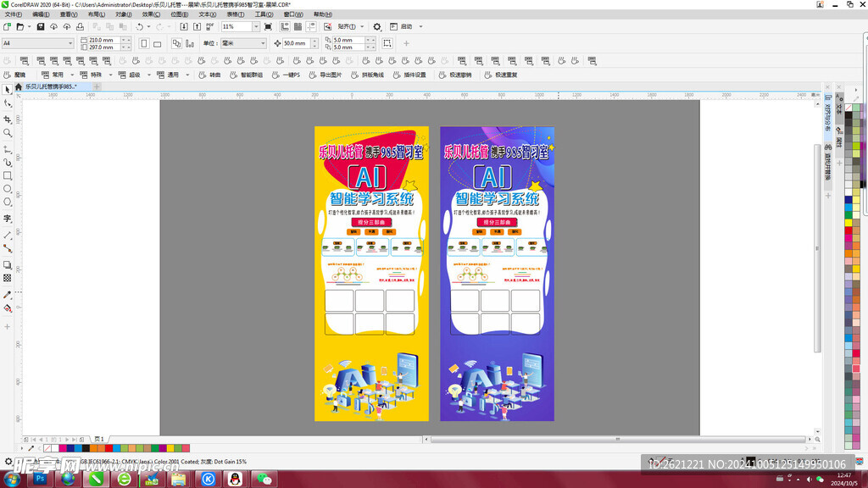Select the no-color swatch in document palette

coord(47,448)
